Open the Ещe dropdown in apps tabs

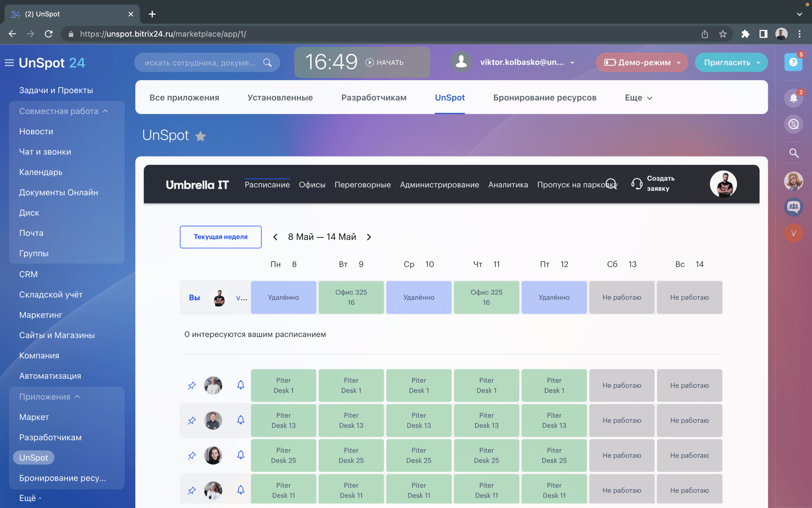click(638, 98)
